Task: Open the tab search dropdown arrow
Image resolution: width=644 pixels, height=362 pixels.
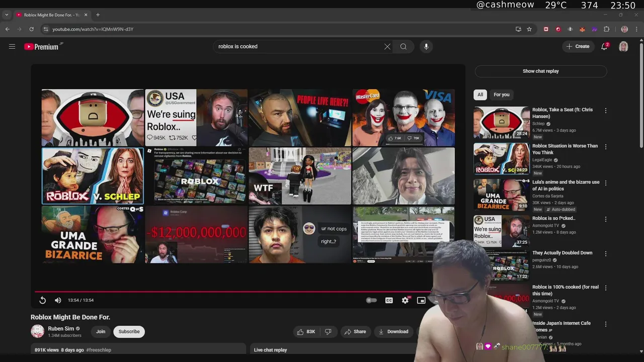Action: [x=7, y=15]
